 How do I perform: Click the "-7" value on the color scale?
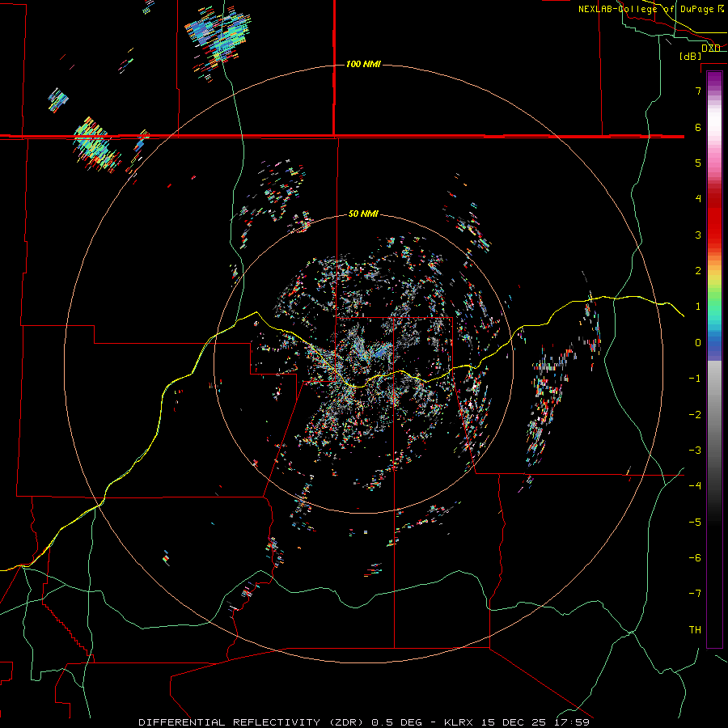(695, 594)
